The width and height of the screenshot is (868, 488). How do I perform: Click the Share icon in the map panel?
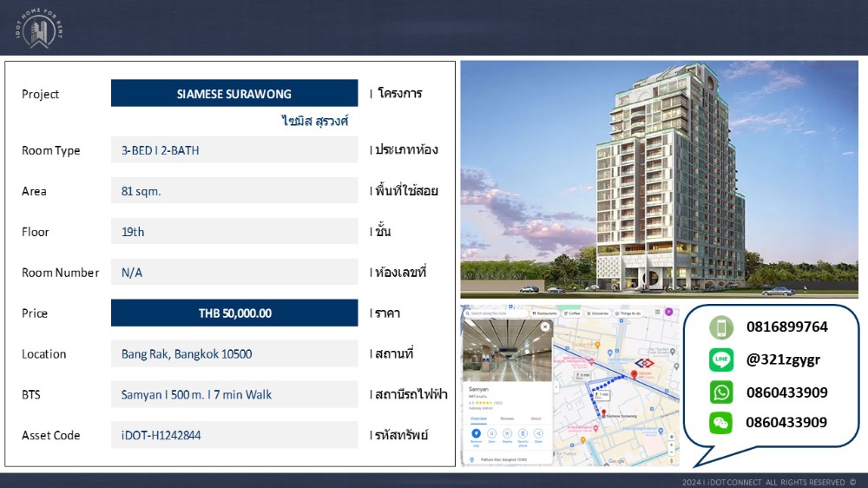(x=538, y=432)
